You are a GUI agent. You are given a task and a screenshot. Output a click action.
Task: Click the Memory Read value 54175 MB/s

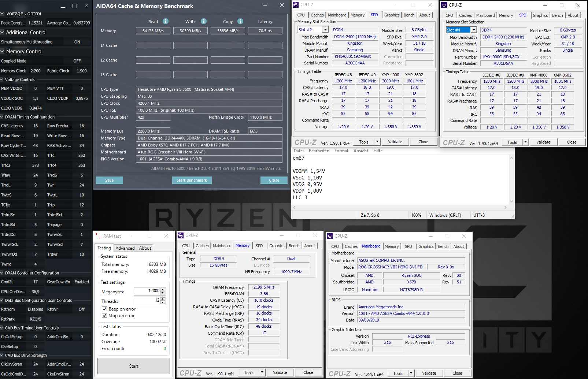(x=153, y=31)
